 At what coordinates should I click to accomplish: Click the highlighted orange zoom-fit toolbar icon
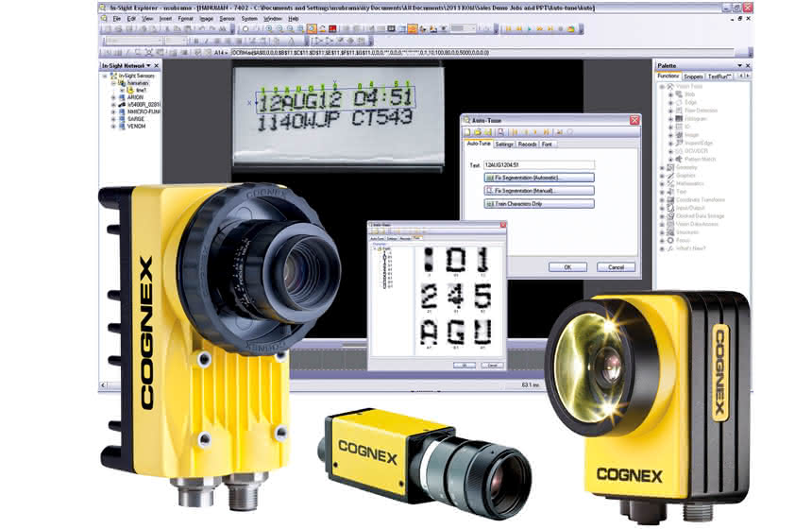click(312, 29)
